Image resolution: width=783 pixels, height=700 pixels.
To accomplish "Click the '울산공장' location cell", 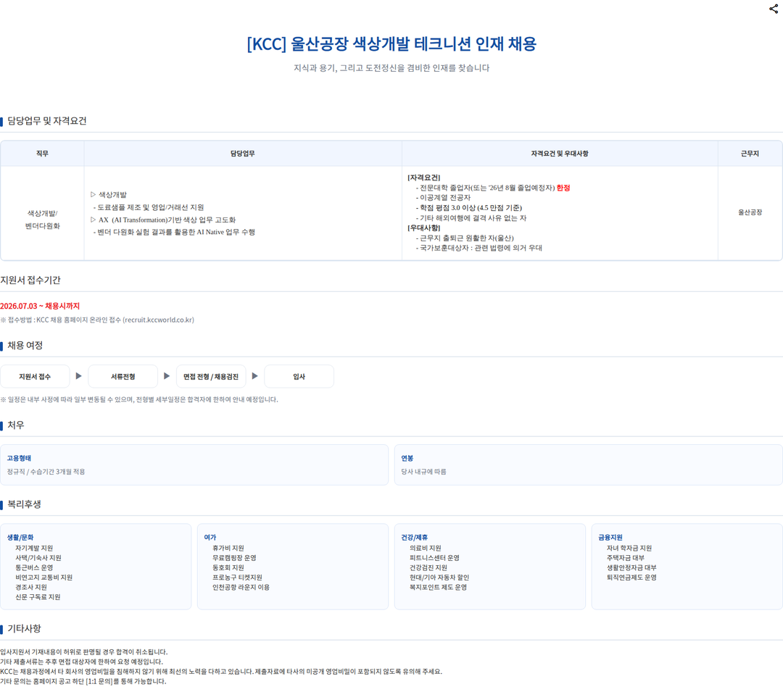I will (750, 212).
